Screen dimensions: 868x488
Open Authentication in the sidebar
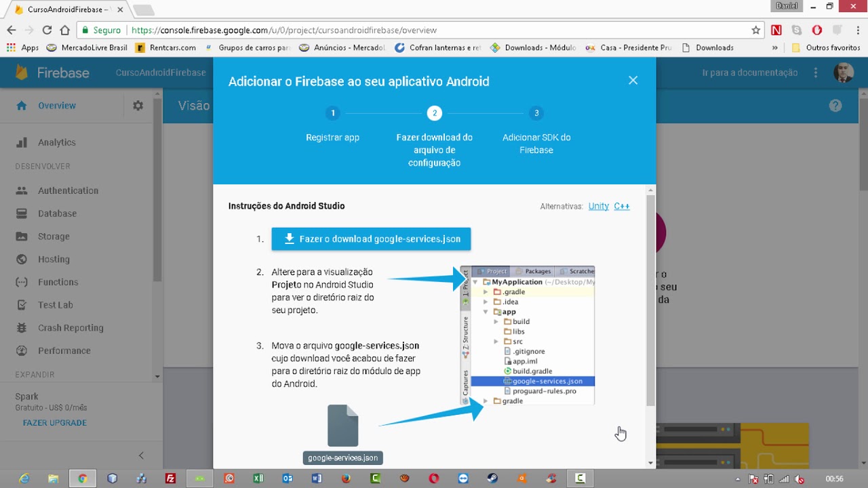point(68,190)
